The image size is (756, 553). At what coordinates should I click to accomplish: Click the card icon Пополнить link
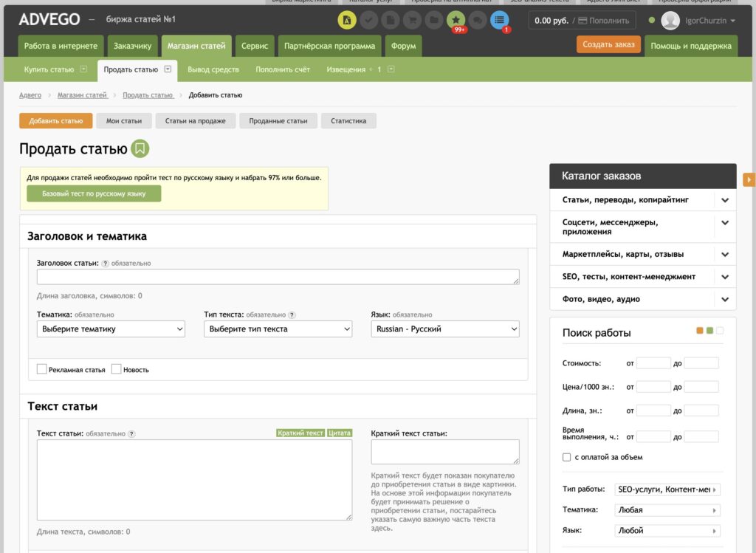[x=603, y=21]
